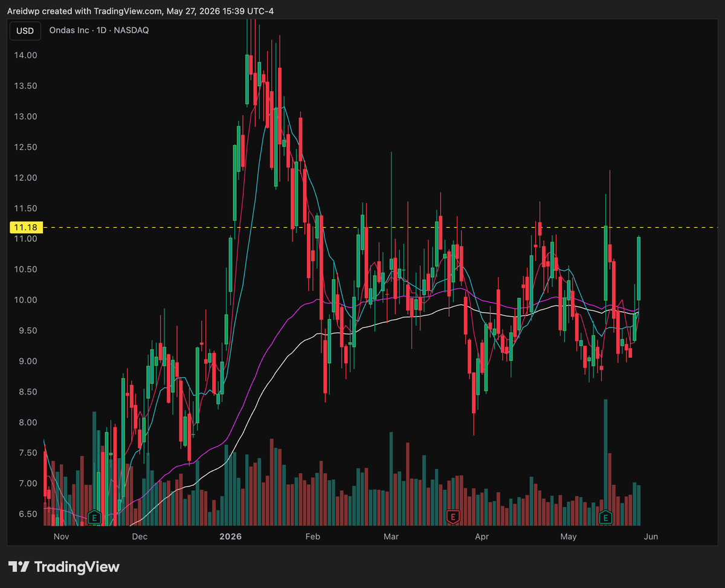Click the Mar date axis label
The image size is (725, 588).
pos(391,537)
